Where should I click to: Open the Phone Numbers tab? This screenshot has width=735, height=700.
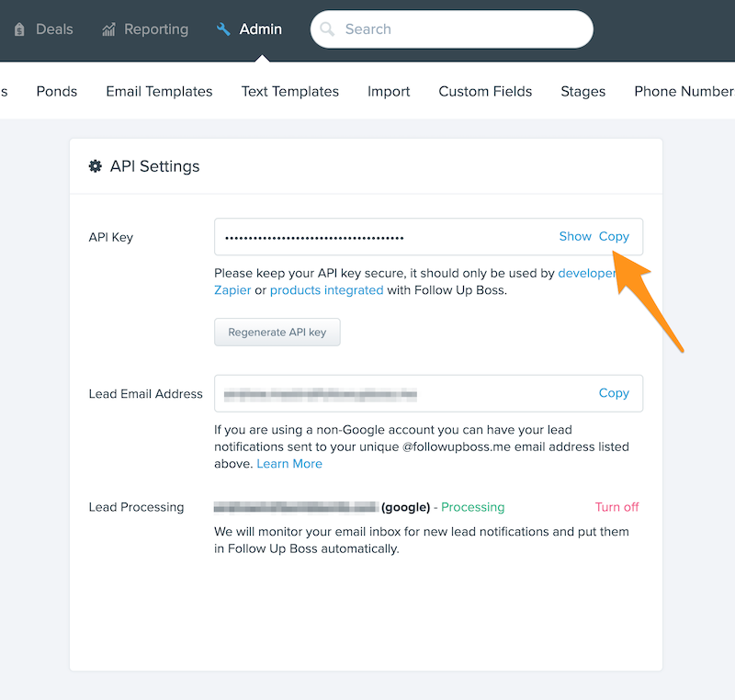[684, 91]
